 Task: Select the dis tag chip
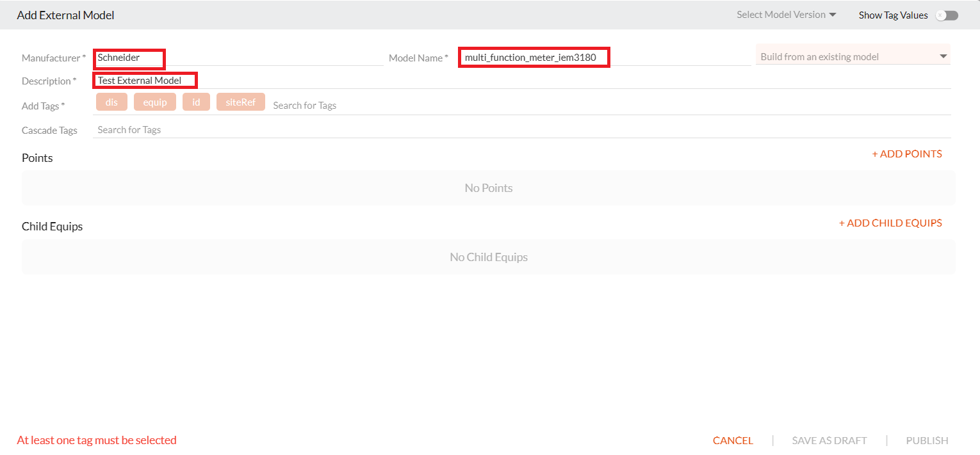coord(111,102)
